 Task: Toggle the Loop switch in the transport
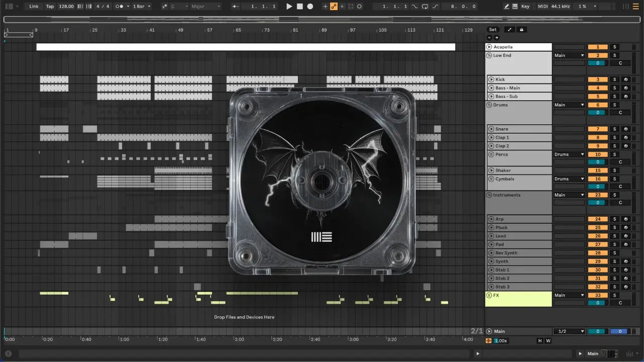click(x=425, y=7)
